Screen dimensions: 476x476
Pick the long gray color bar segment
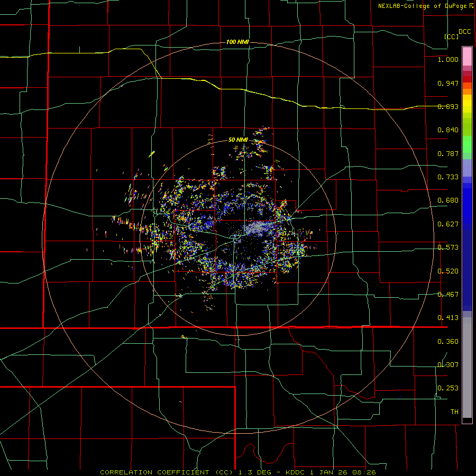(467, 368)
